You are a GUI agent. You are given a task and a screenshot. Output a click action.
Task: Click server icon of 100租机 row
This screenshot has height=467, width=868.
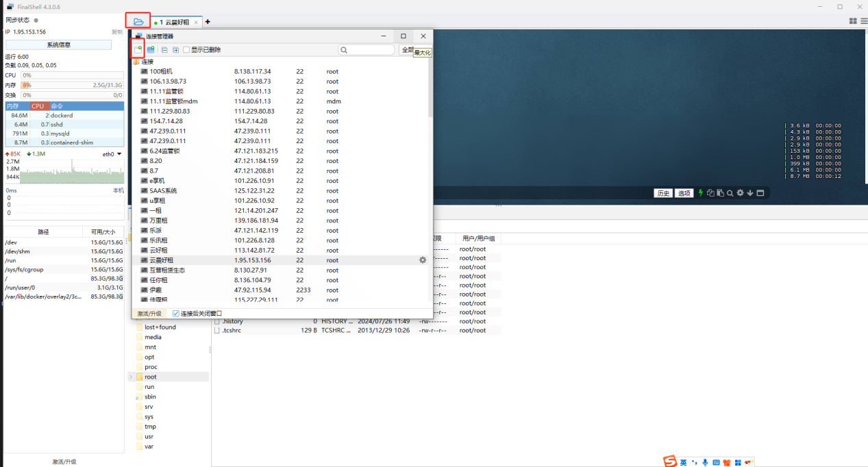point(144,71)
